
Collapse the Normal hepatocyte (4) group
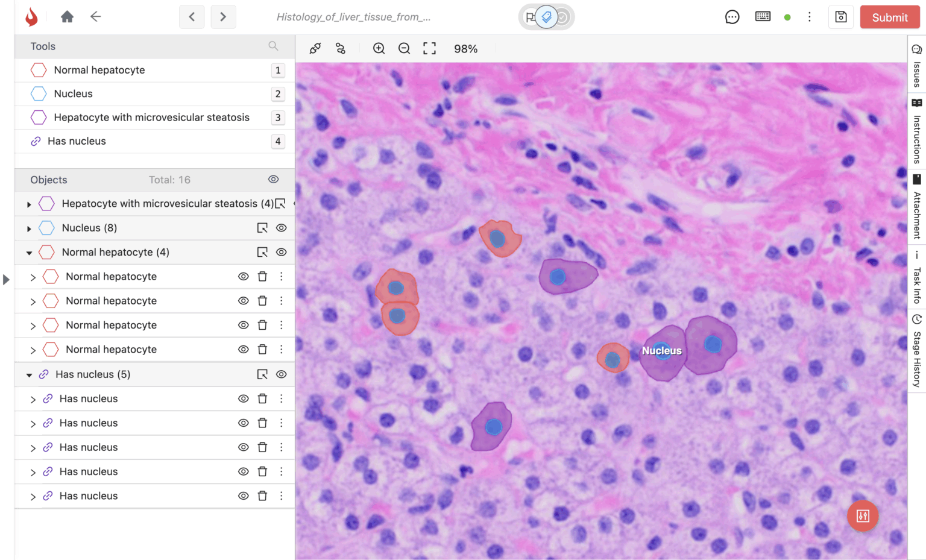pyautogui.click(x=28, y=252)
